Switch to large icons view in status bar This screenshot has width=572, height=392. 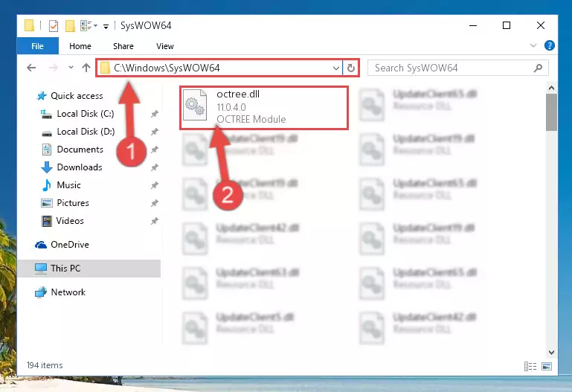[x=547, y=366]
